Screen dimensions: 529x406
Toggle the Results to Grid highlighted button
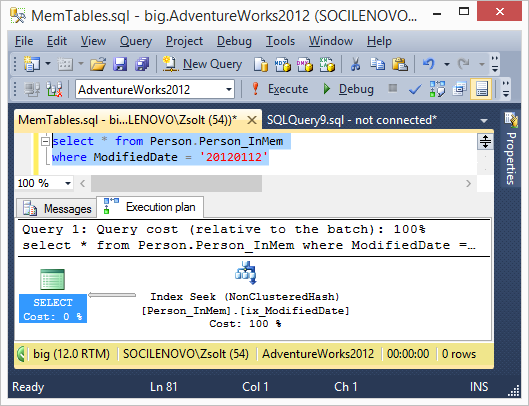(481, 89)
